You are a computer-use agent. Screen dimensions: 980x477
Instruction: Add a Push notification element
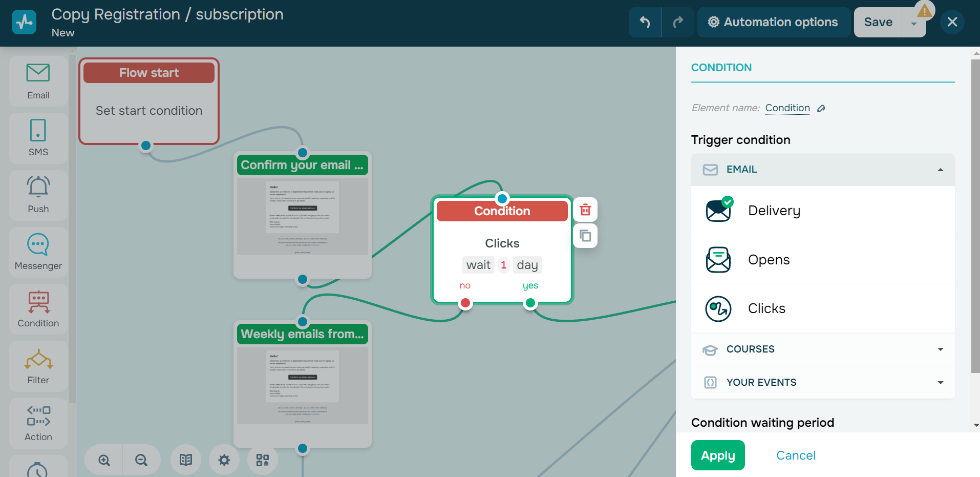(38, 195)
